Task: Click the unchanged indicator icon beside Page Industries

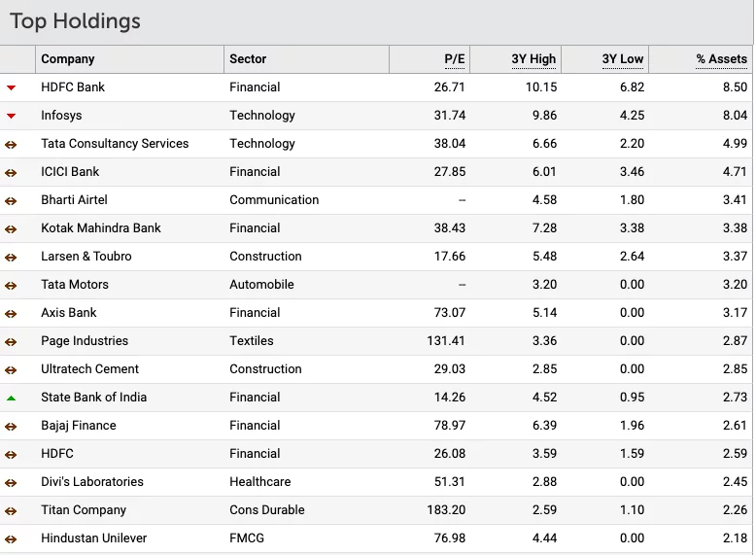Action: pyautogui.click(x=12, y=341)
